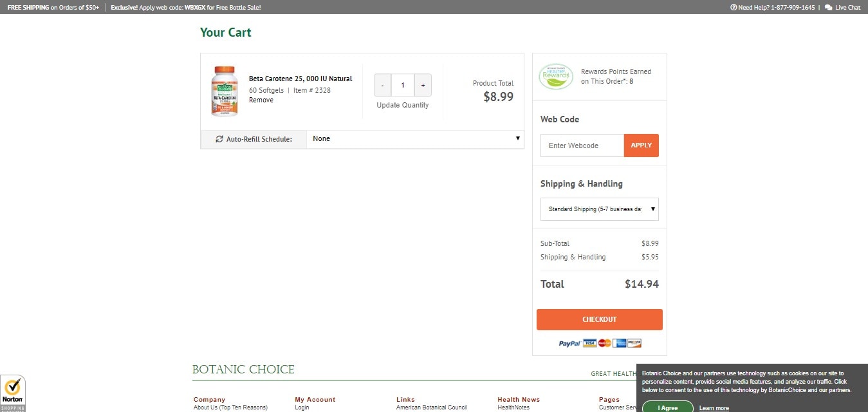This screenshot has height=412, width=868.
Task: Click the Free Bottle Sale promo text
Action: [x=186, y=8]
